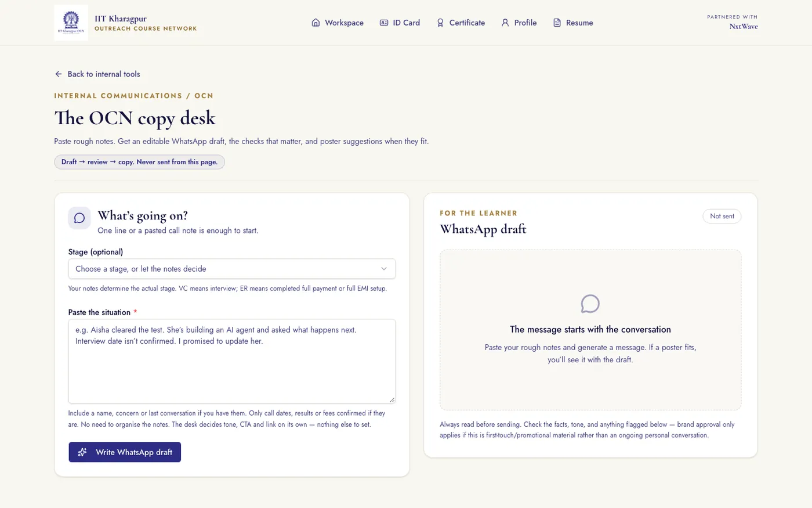
Task: Click the Draft review copy notice pill
Action: pyautogui.click(x=139, y=162)
